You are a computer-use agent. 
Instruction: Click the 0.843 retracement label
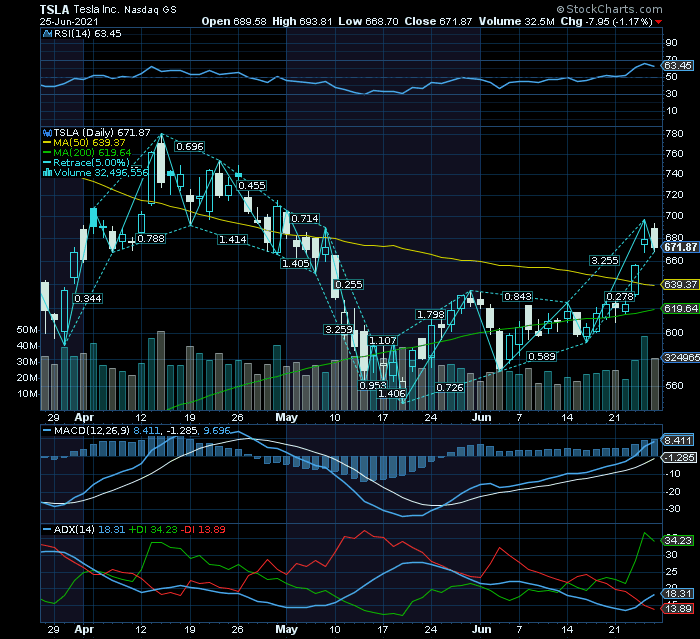(518, 297)
